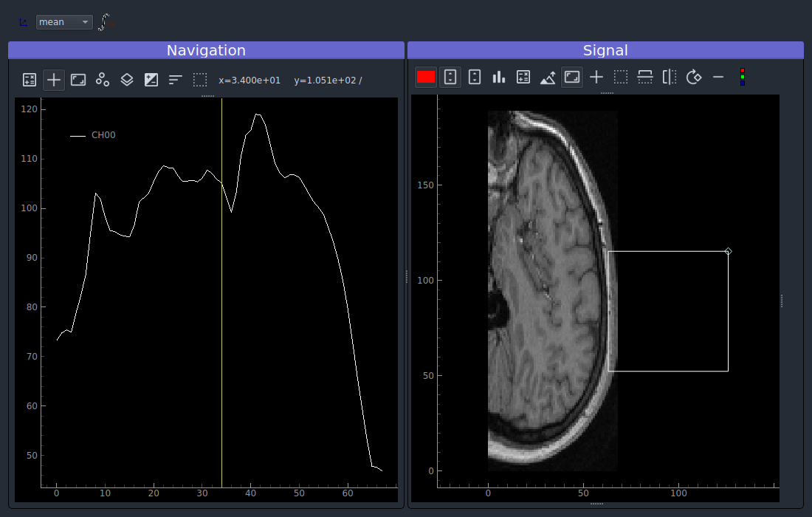Select the dotted rectangle tool in Navigation
Viewport: 812px width, 517px height.
[x=200, y=80]
